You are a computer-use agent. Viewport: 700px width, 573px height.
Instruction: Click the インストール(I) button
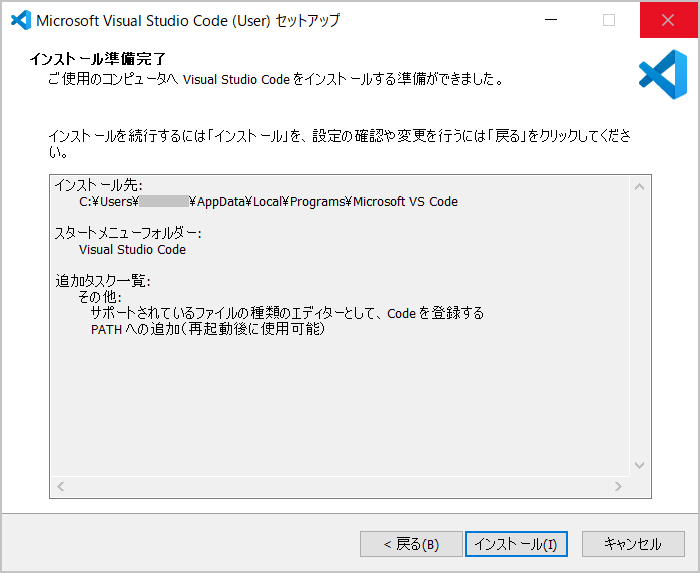pyautogui.click(x=516, y=544)
